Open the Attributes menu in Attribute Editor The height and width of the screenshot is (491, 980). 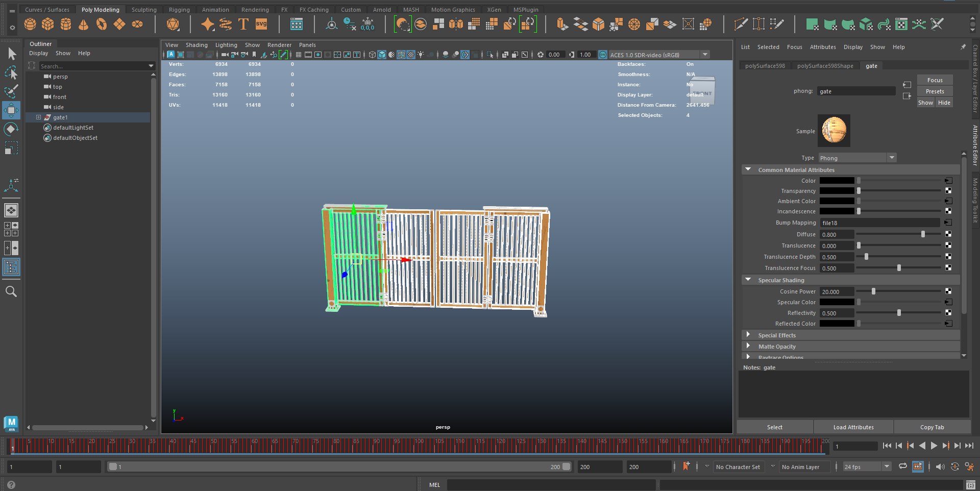(823, 47)
